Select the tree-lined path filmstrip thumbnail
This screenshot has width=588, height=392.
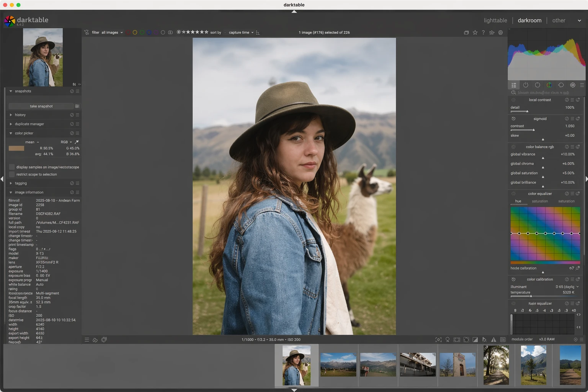[496, 365]
